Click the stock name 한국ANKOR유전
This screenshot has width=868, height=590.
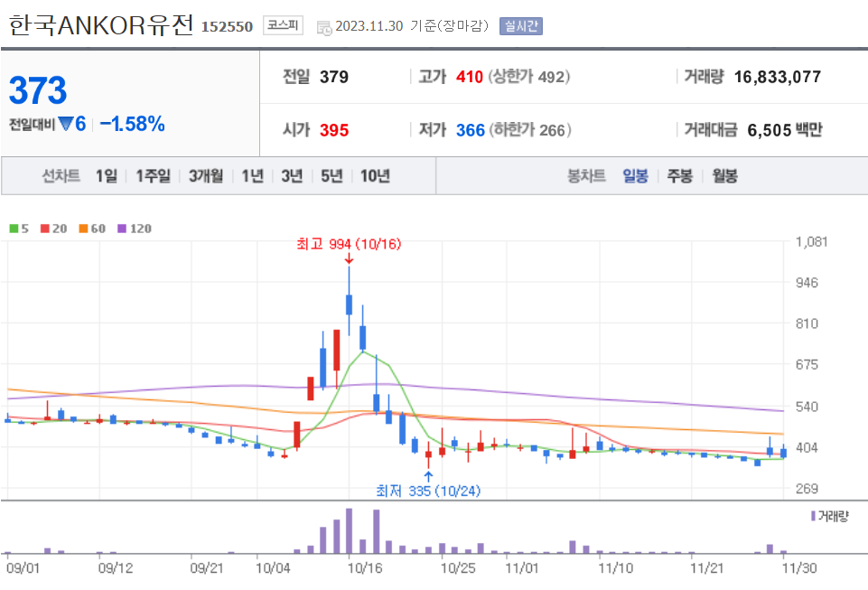(x=101, y=25)
